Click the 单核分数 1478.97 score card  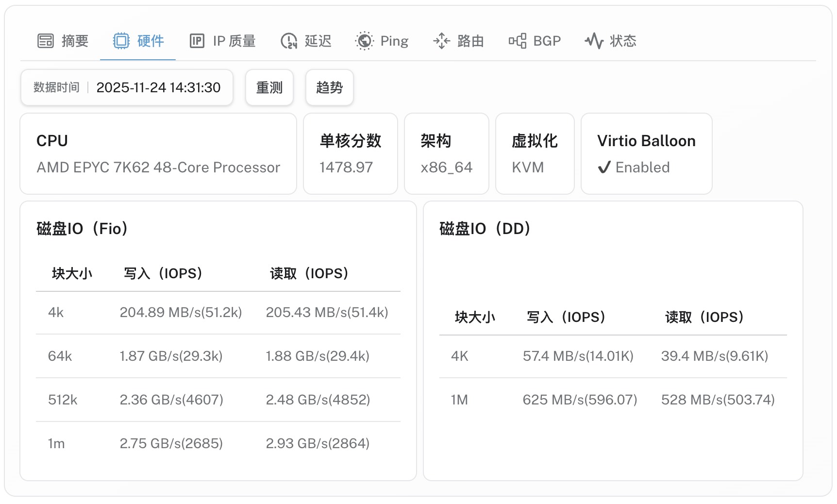[x=350, y=154]
